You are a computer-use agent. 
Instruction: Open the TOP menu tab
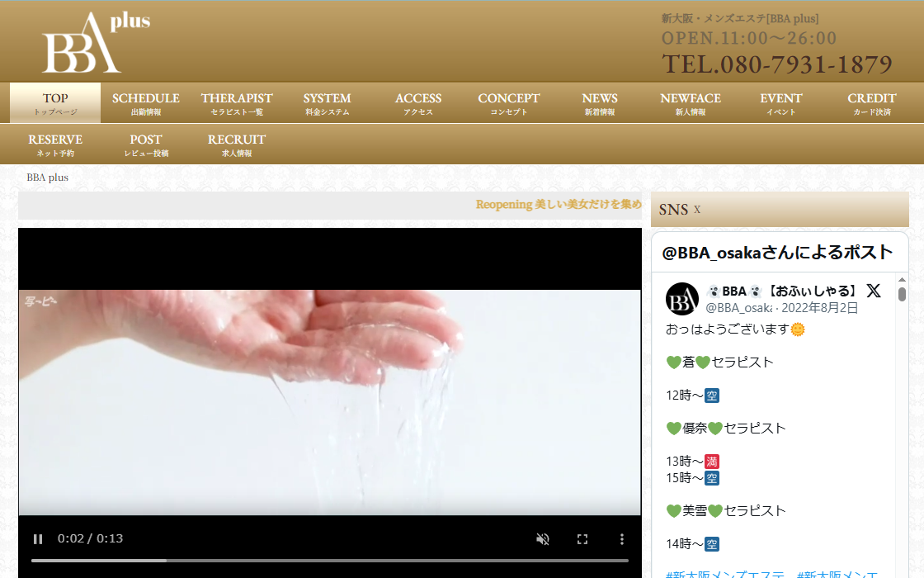pos(55,103)
